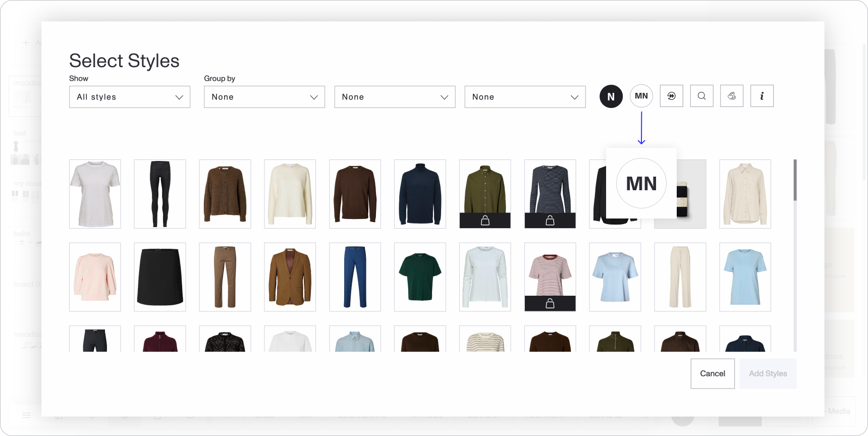
Task: Toggle the small "MN" circle in toolbar
Action: click(x=641, y=96)
